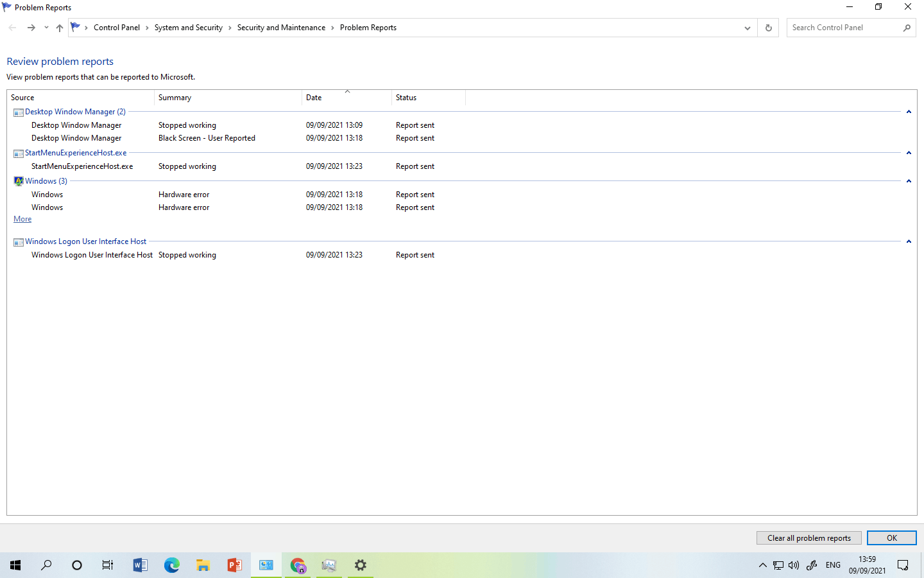Open the recent locations dropdown arrow
The height and width of the screenshot is (578, 924).
point(46,28)
